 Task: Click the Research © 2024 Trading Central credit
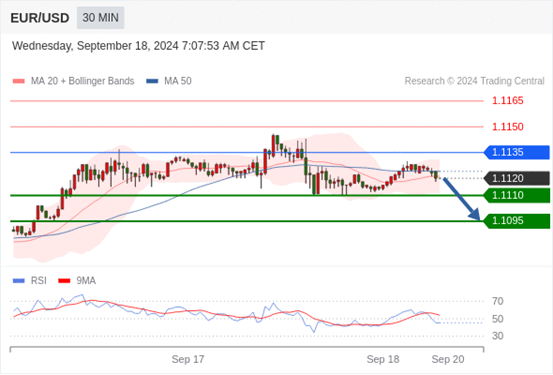(x=474, y=81)
